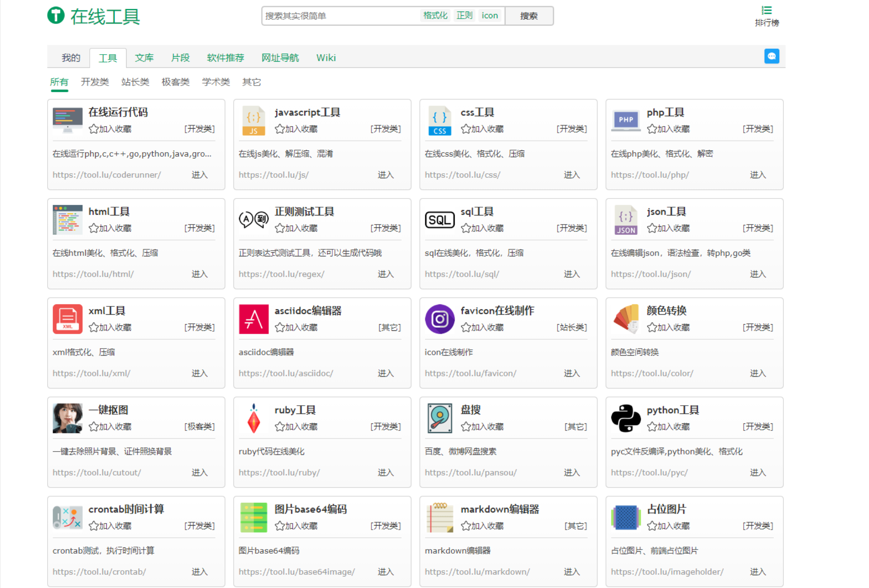This screenshot has height=588, width=869.
Task: Switch to the 文库 tab
Action: tap(144, 57)
